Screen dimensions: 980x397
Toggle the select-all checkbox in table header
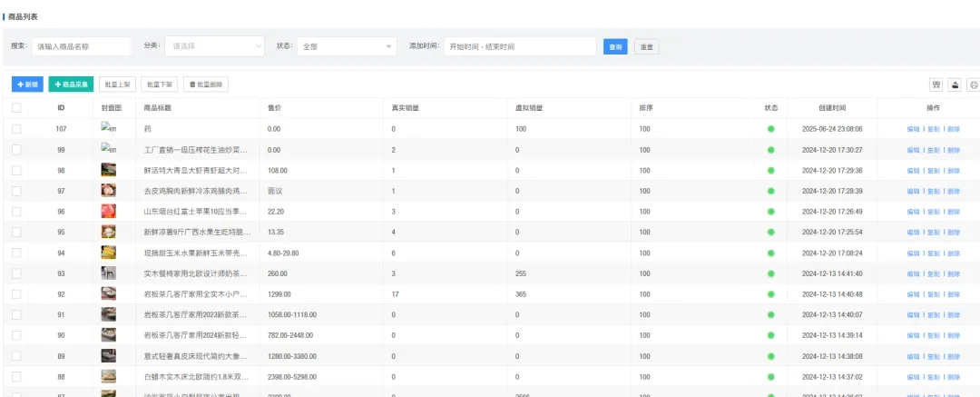click(x=16, y=108)
